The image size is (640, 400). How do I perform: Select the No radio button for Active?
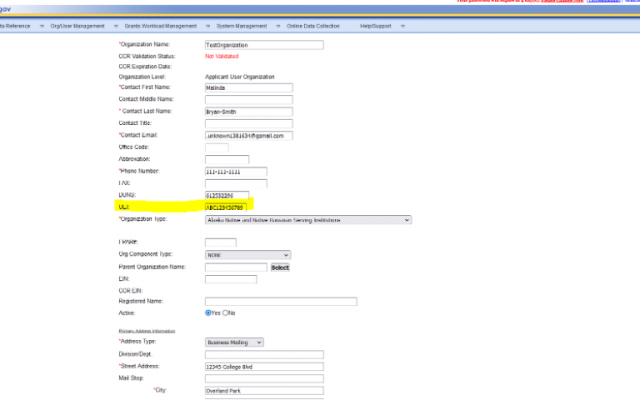pos(226,312)
